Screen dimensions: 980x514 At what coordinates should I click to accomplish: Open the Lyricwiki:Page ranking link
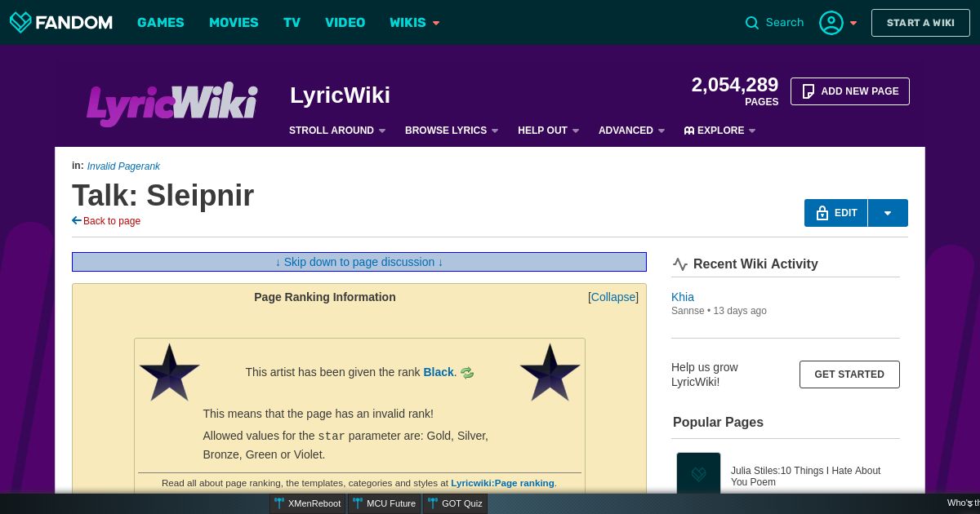click(x=502, y=483)
